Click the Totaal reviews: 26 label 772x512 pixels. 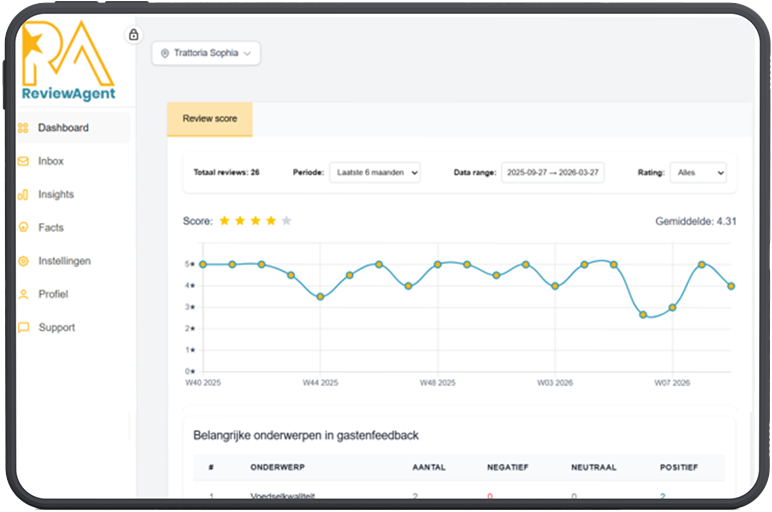(x=226, y=172)
